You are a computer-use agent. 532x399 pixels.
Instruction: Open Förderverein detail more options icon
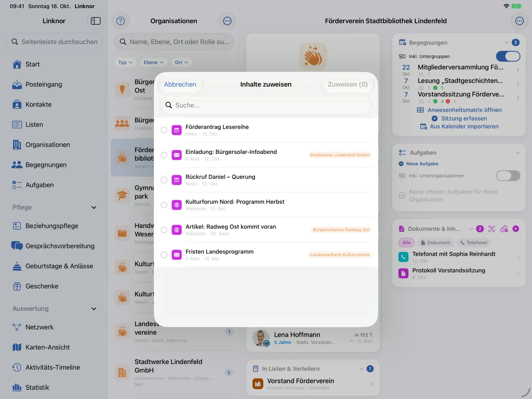(x=519, y=21)
